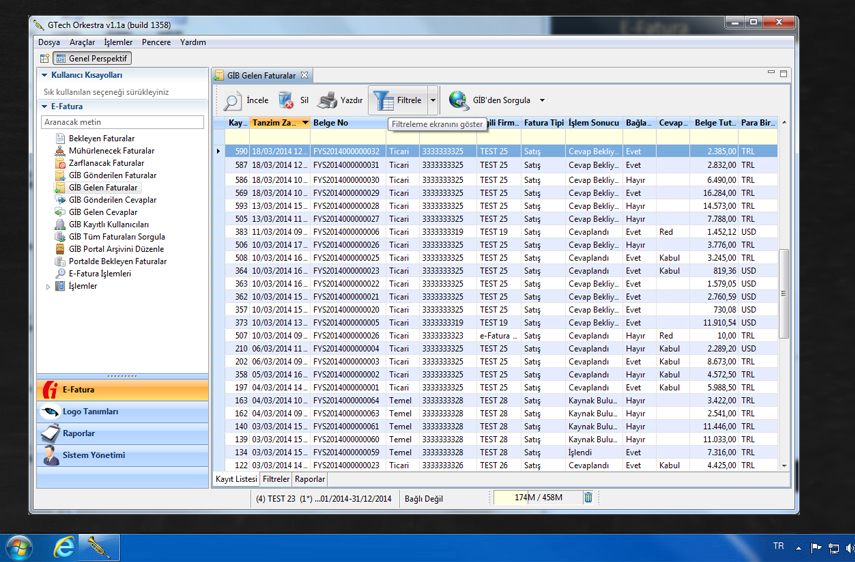The image size is (855, 562).
Task: Switch to Filtreler bottom tab
Action: click(x=276, y=479)
